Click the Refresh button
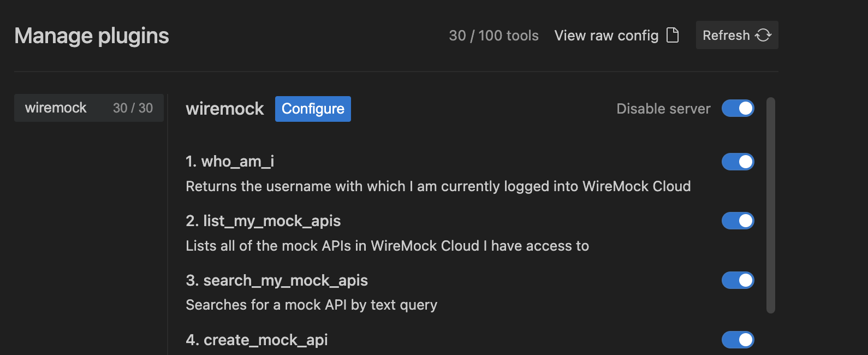 point(737,35)
